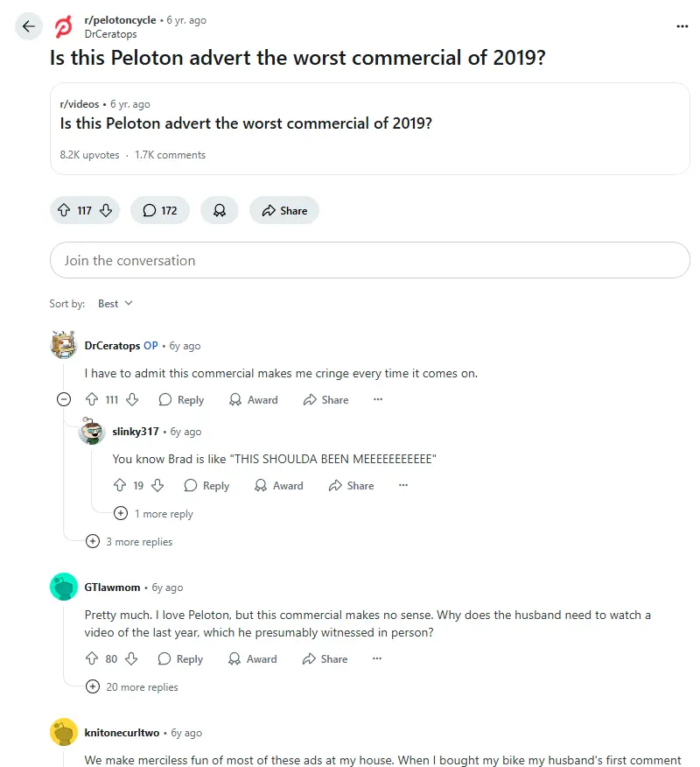This screenshot has width=700, height=767.
Task: Expand 3 more replies
Action: (x=131, y=541)
